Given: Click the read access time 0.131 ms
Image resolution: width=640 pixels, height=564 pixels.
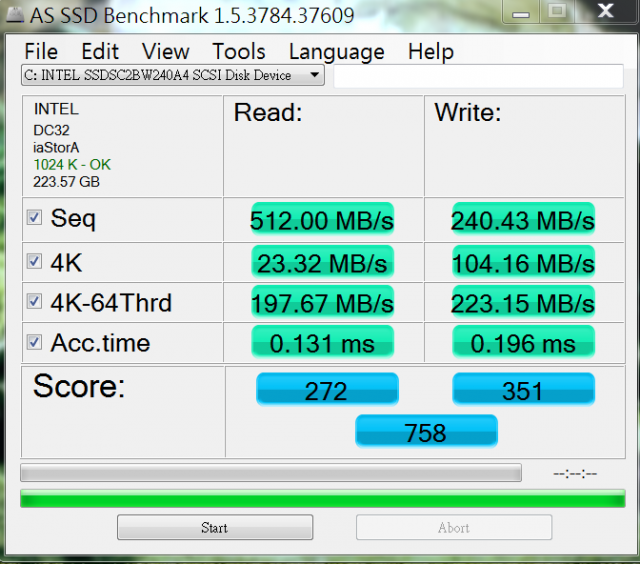Looking at the screenshot, I should click(322, 342).
